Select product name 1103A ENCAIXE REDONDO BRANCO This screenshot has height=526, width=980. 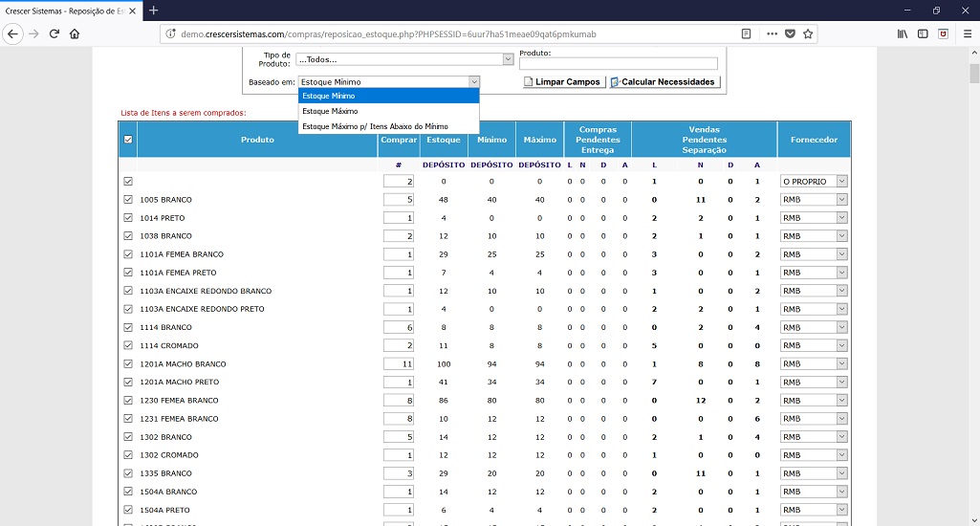click(x=206, y=291)
